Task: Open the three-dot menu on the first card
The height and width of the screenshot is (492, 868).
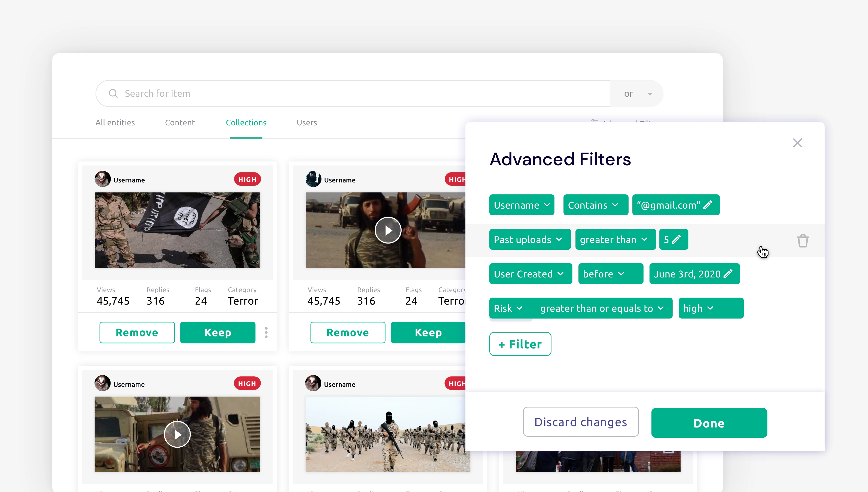Action: (266, 332)
